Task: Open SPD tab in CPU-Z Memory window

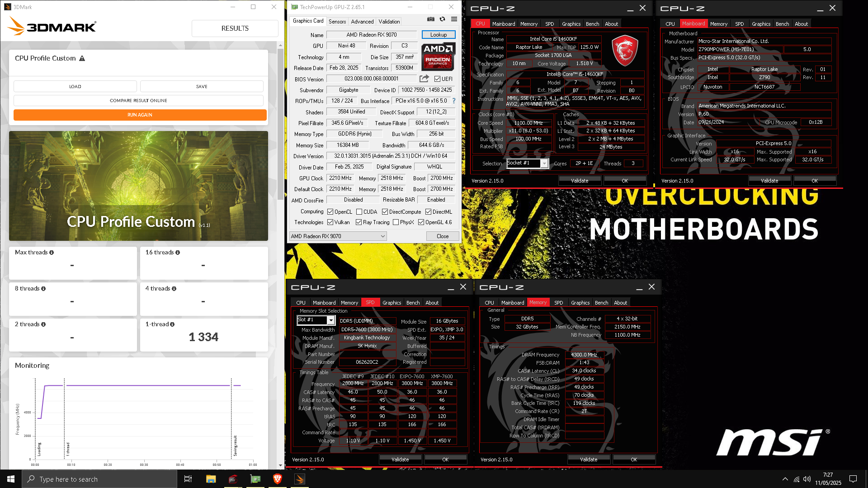Action: [x=559, y=303]
